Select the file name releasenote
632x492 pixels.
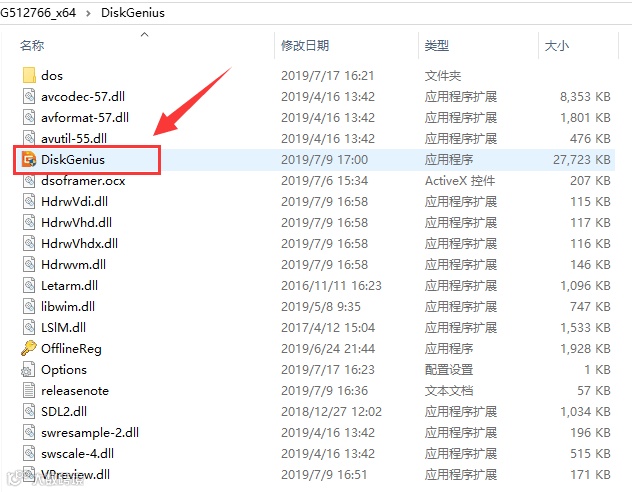[x=75, y=390]
